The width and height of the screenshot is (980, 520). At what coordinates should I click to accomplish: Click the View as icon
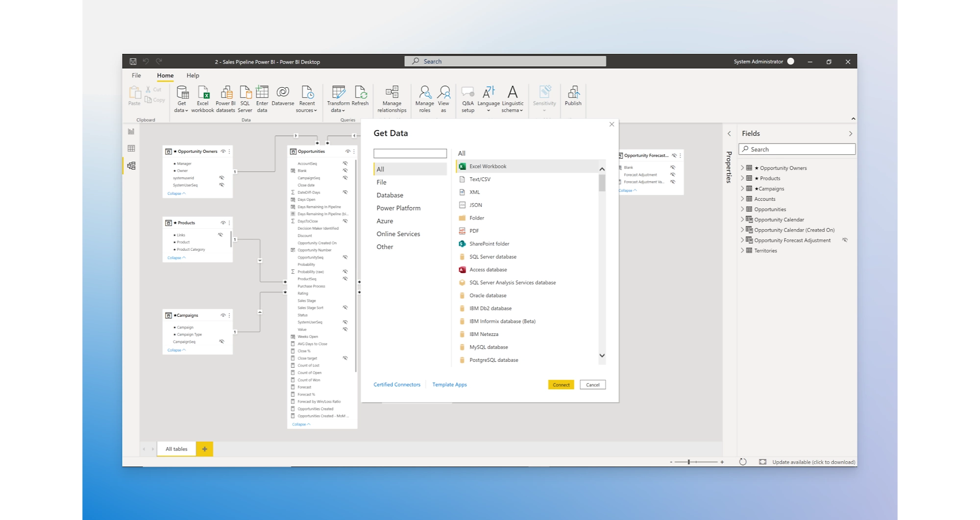click(443, 99)
